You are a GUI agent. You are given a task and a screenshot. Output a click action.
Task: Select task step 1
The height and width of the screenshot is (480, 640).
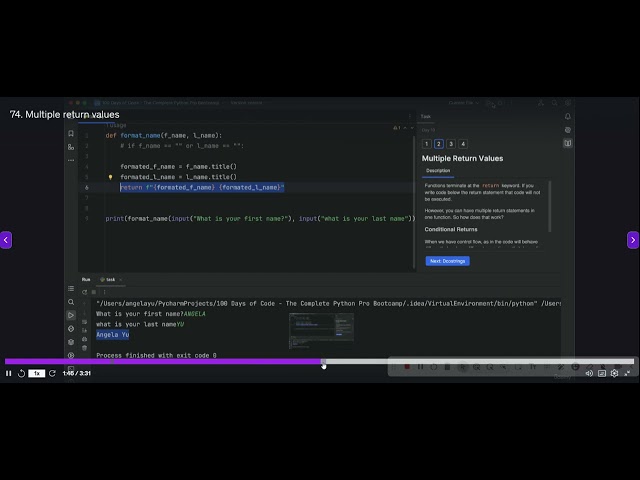coord(427,144)
